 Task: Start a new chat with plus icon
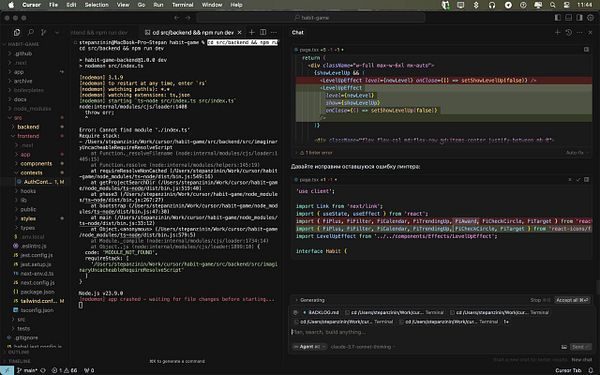[558, 33]
